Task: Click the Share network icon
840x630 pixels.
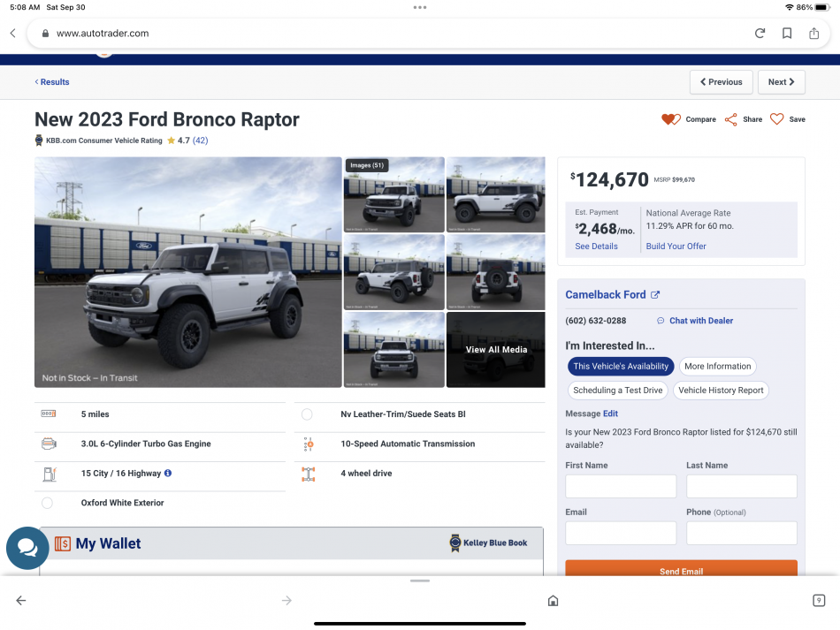Action: point(730,119)
